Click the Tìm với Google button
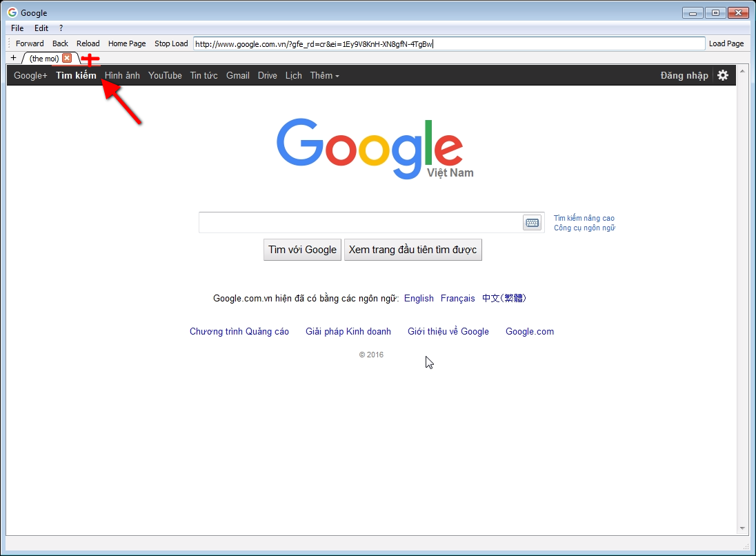756x556 pixels. tap(302, 250)
